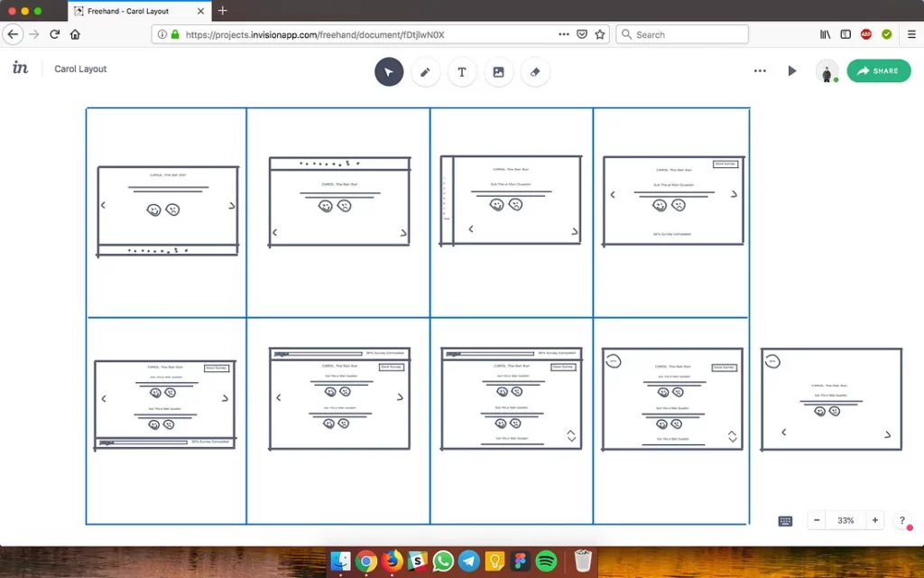Click the green Share button
The image size is (924, 578).
coord(878,70)
